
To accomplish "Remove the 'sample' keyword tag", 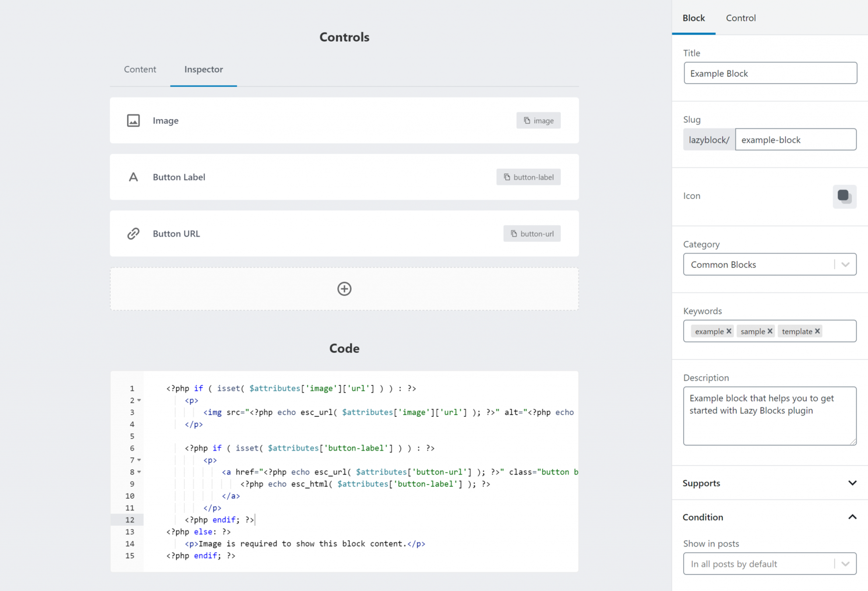I will (x=770, y=331).
